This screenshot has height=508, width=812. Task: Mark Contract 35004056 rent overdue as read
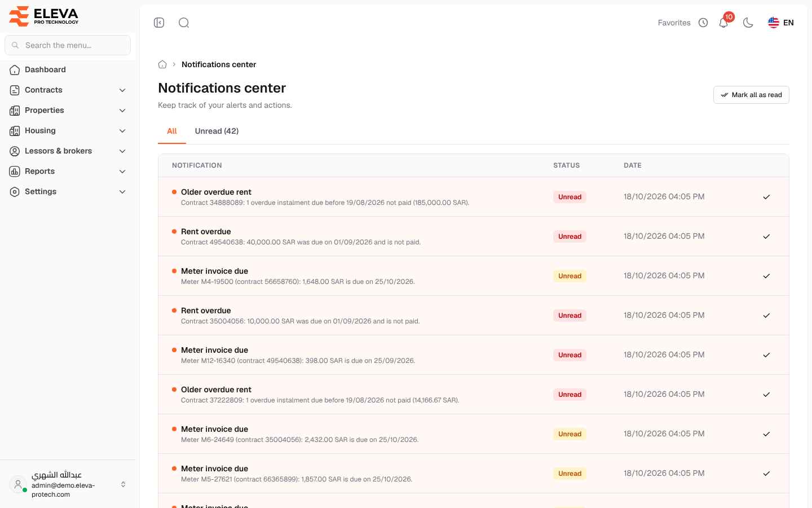(766, 316)
